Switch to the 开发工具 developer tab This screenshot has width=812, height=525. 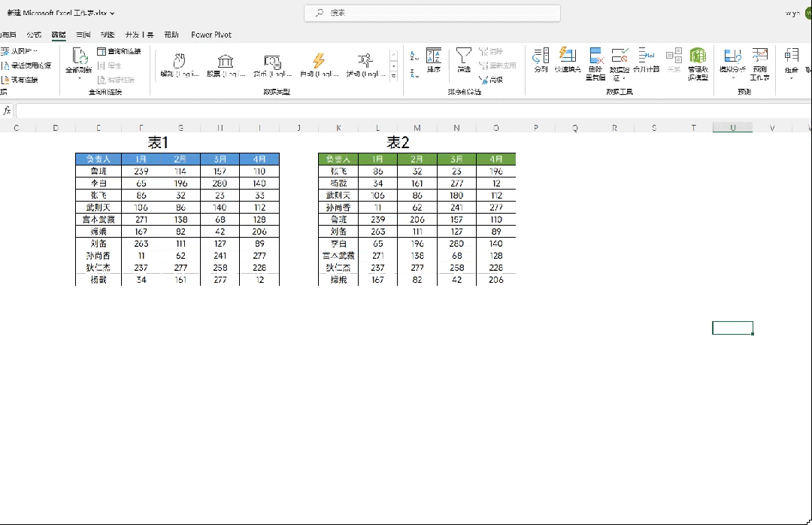[x=139, y=35]
